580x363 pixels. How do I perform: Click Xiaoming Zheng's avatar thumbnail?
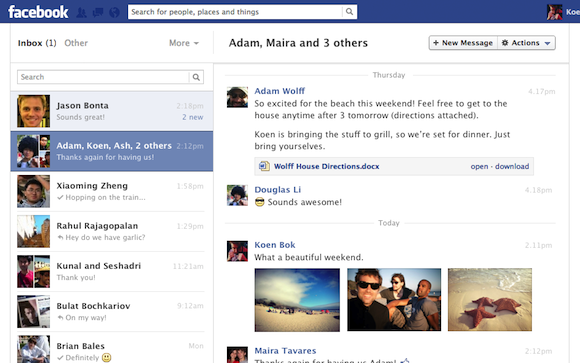point(33,191)
